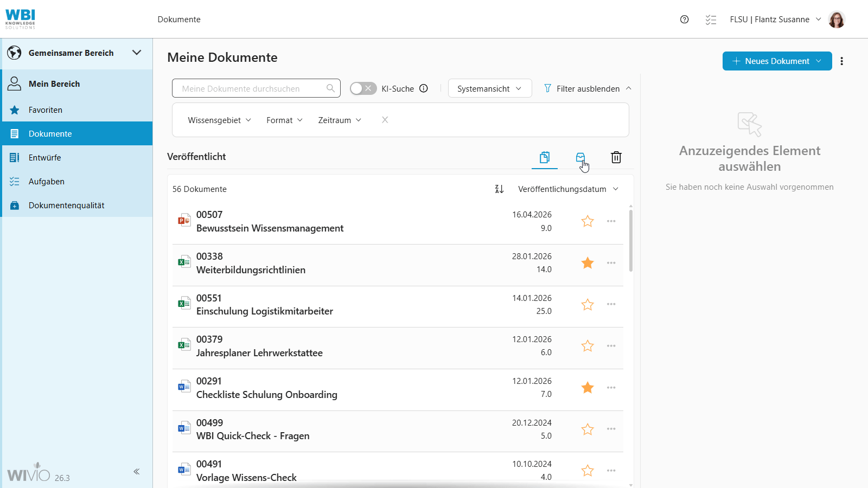Switch to the archive box icon tab
This screenshot has height=488, width=868.
click(580, 157)
